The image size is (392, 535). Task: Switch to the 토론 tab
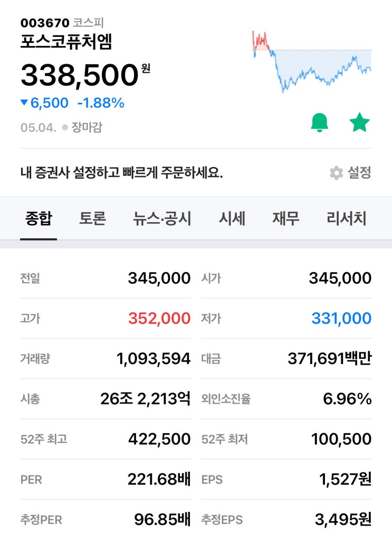point(93,218)
